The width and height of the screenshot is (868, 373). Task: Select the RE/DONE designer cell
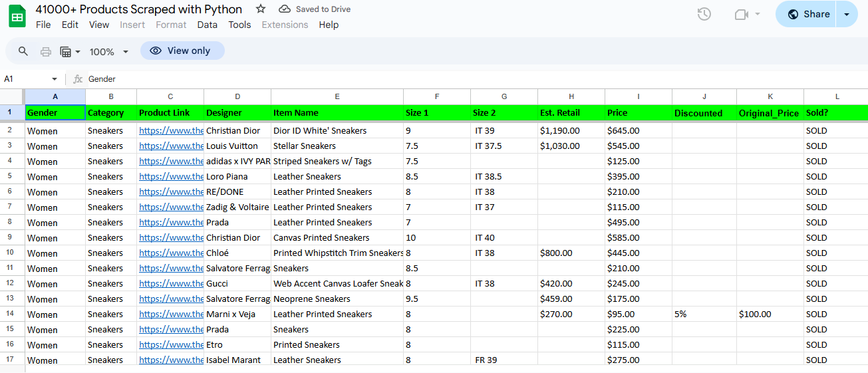(x=237, y=191)
